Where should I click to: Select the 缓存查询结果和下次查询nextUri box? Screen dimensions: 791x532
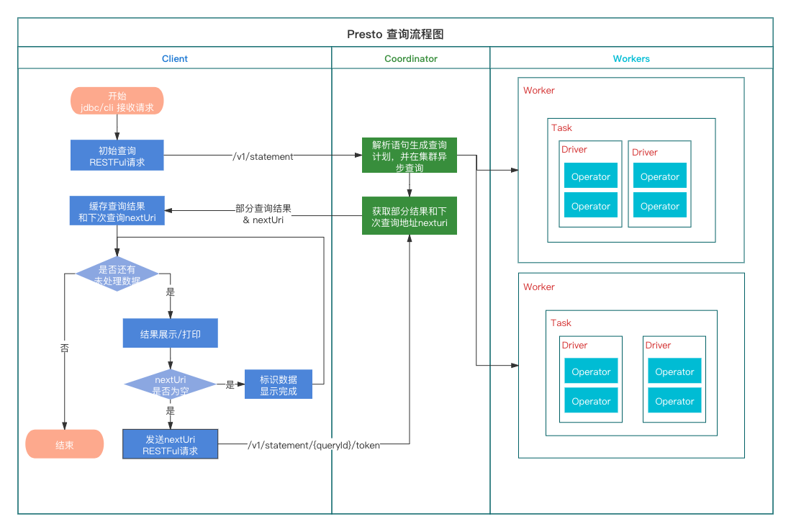pos(117,212)
